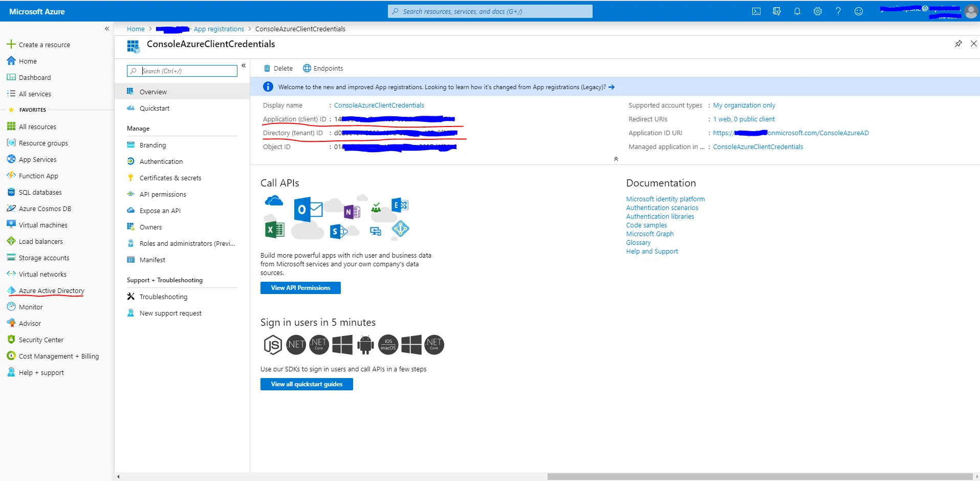
Task: Click the Storage accounts icon
Action: click(11, 258)
